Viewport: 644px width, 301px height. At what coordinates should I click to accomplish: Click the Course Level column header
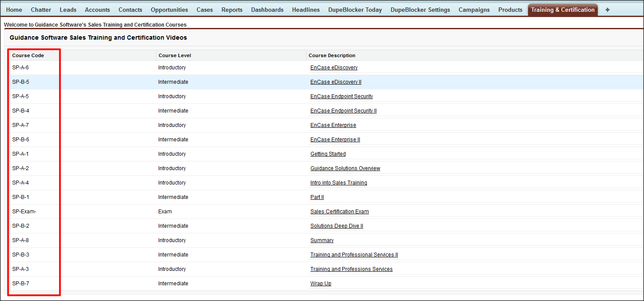174,55
